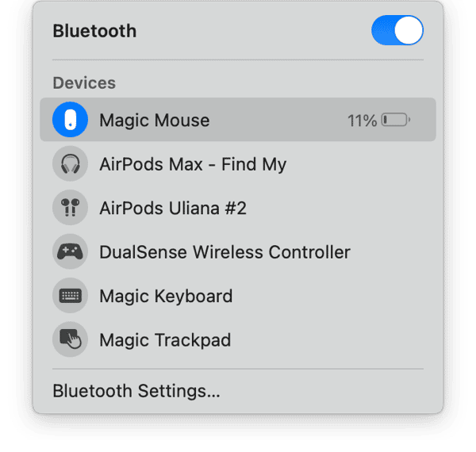Click the Magic Keyboard icon

pyautogui.click(x=70, y=297)
